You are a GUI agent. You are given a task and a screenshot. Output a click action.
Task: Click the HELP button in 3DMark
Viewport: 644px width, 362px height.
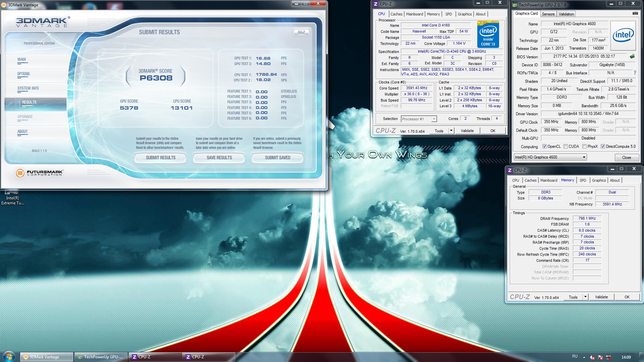[301, 32]
